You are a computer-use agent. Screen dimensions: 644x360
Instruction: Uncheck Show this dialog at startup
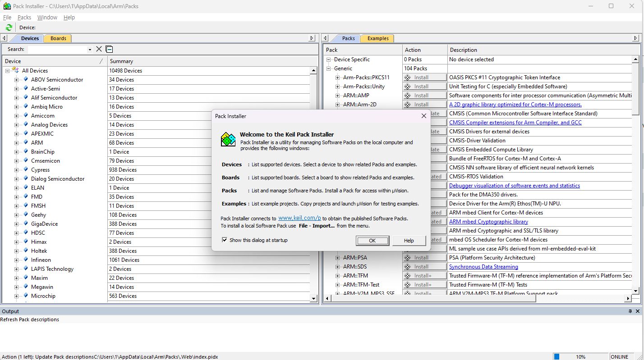[x=225, y=240]
